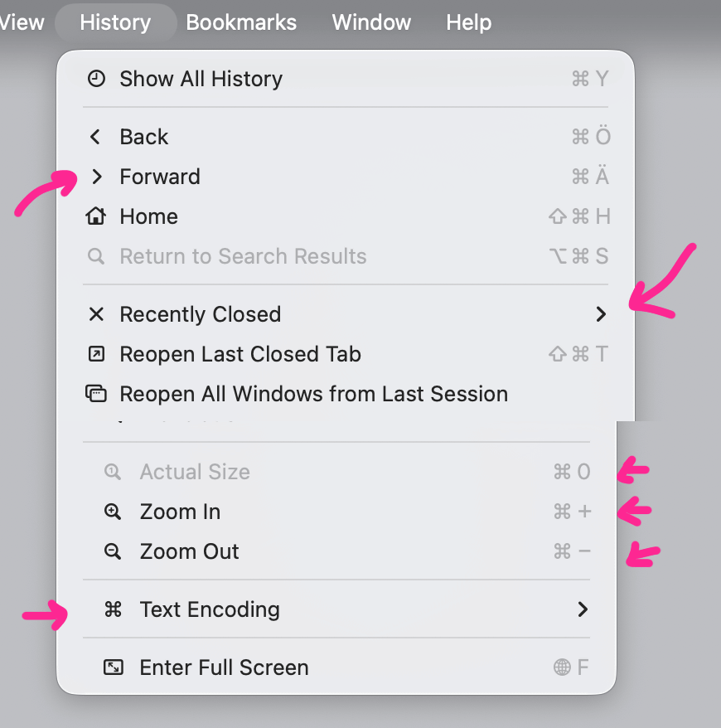Click the Zoom Out magnifier icon
The height and width of the screenshot is (728, 721).
(x=113, y=551)
